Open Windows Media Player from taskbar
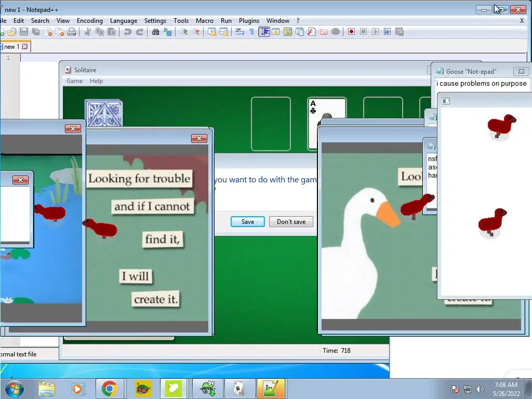532x399 pixels. (x=77, y=389)
